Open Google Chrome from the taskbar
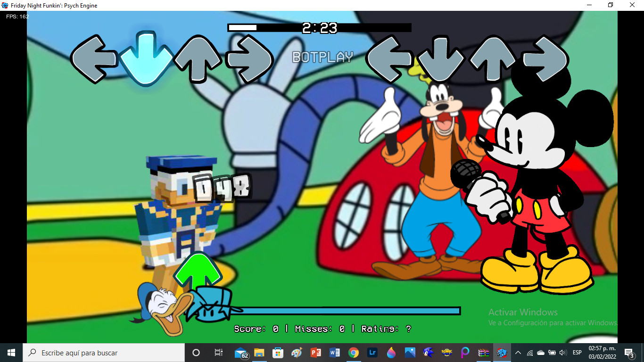 click(354, 353)
